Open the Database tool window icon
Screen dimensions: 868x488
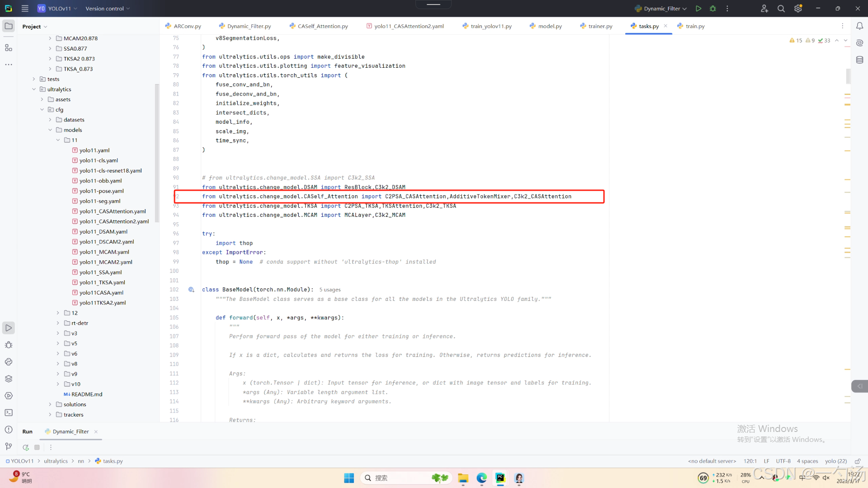(860, 60)
